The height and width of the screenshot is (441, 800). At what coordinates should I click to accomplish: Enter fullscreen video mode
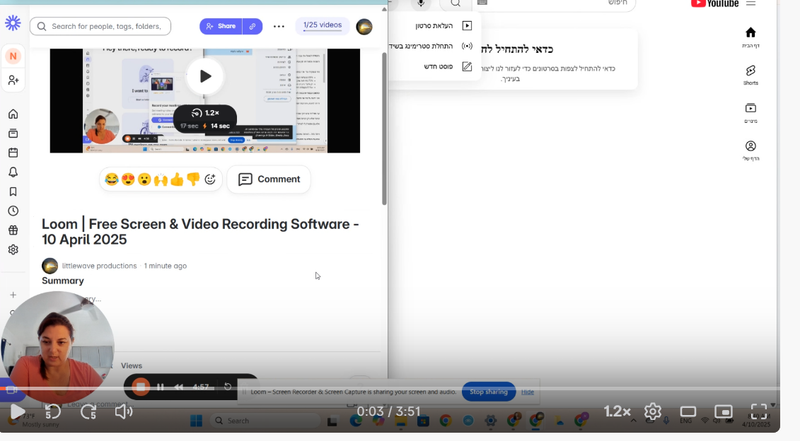click(x=759, y=412)
